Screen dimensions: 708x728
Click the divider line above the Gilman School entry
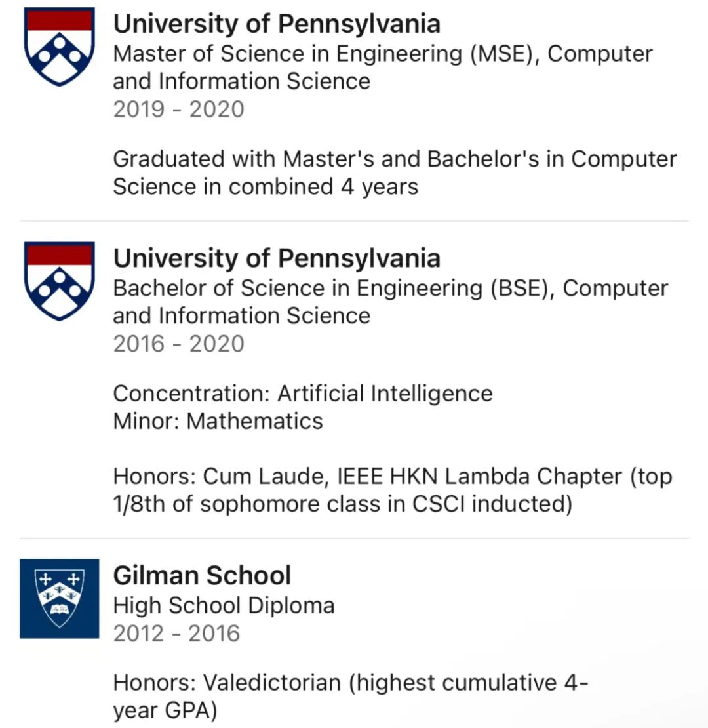pyautogui.click(x=355, y=538)
